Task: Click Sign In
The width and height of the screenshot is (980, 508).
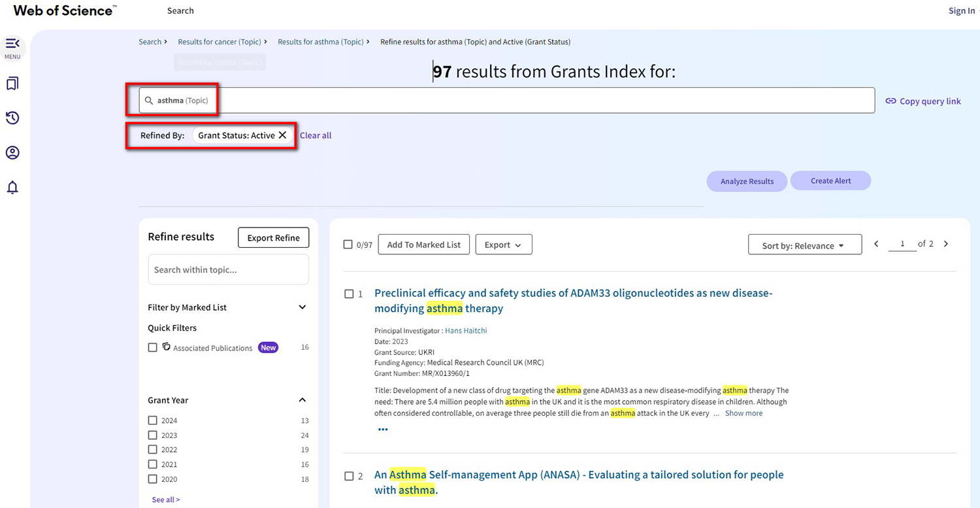Action: [962, 10]
